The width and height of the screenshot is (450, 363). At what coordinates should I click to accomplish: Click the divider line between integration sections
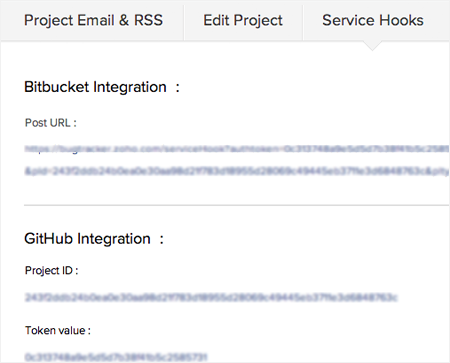[237, 205]
